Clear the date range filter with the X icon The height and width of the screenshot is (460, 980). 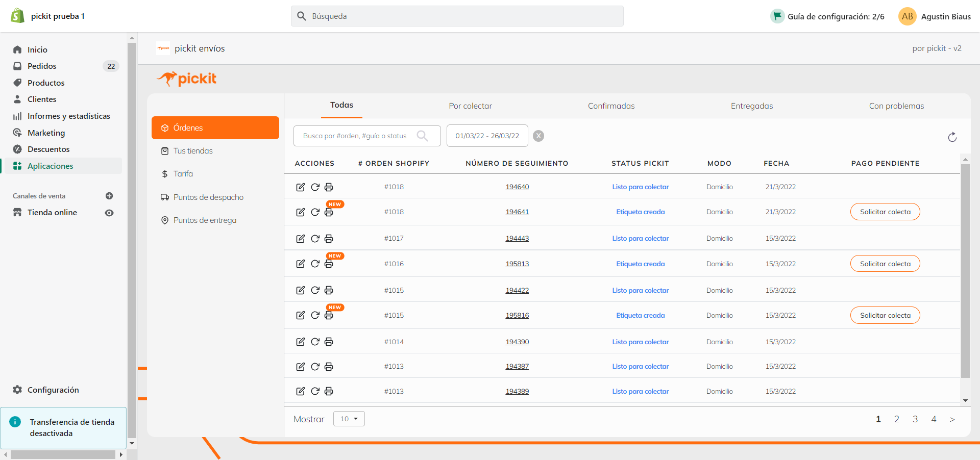coord(538,136)
